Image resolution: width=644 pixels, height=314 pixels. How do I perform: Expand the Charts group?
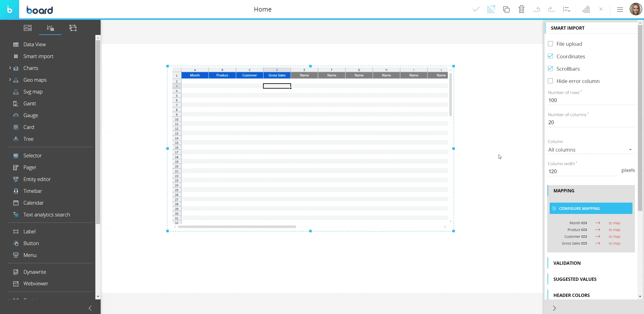pos(10,68)
